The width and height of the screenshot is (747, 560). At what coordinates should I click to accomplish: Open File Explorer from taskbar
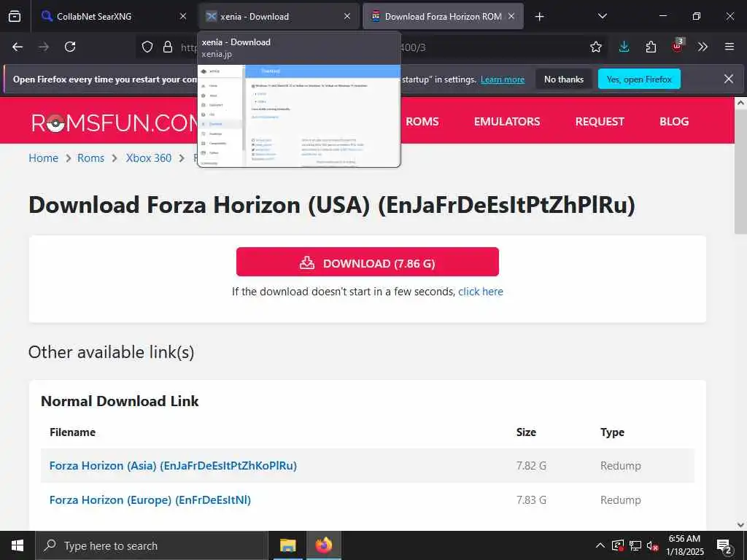[x=287, y=545]
